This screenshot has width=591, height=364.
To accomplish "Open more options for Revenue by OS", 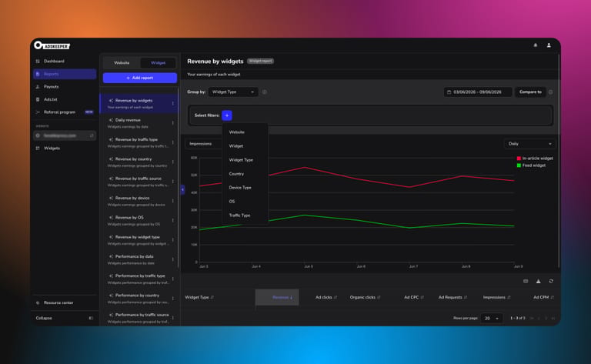I will click(x=173, y=220).
